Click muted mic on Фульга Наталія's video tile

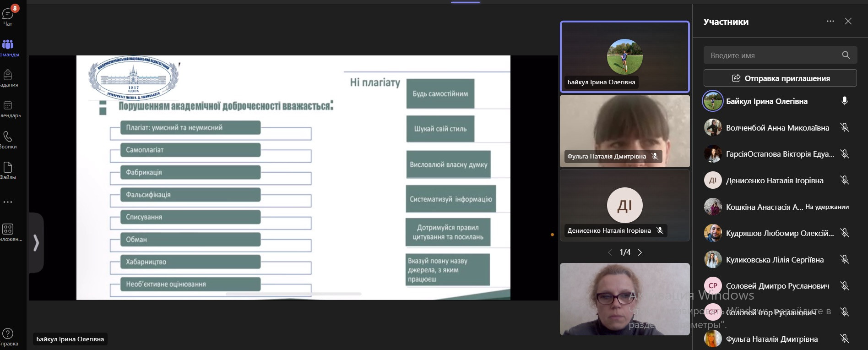(655, 156)
